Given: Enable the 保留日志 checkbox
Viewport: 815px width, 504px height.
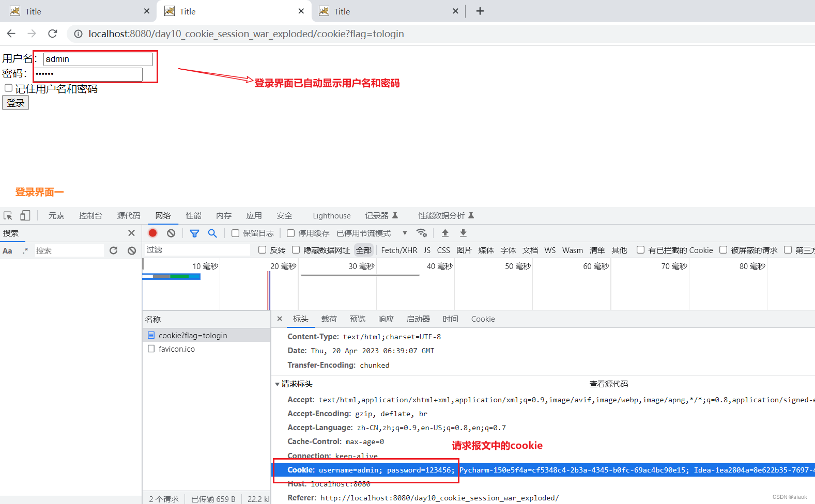Looking at the screenshot, I should tap(235, 233).
